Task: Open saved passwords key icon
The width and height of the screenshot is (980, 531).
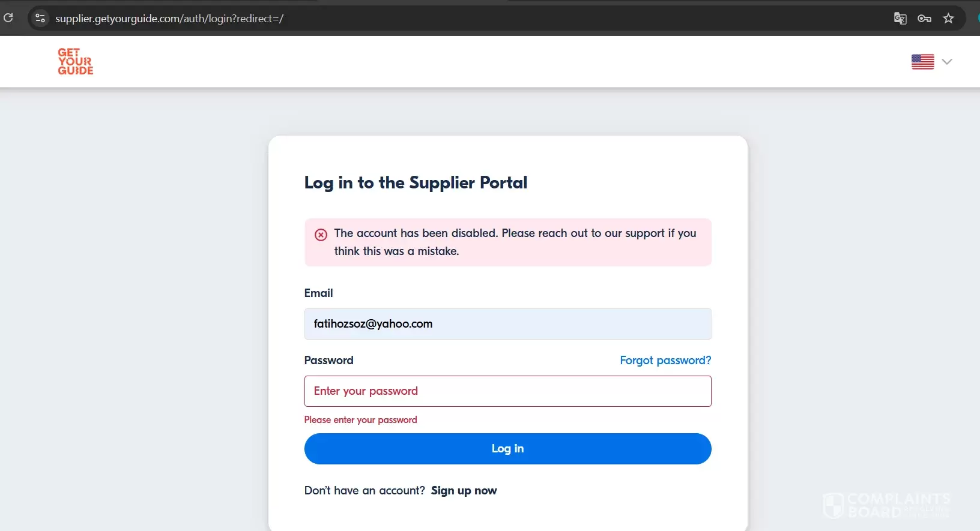Action: [924, 18]
